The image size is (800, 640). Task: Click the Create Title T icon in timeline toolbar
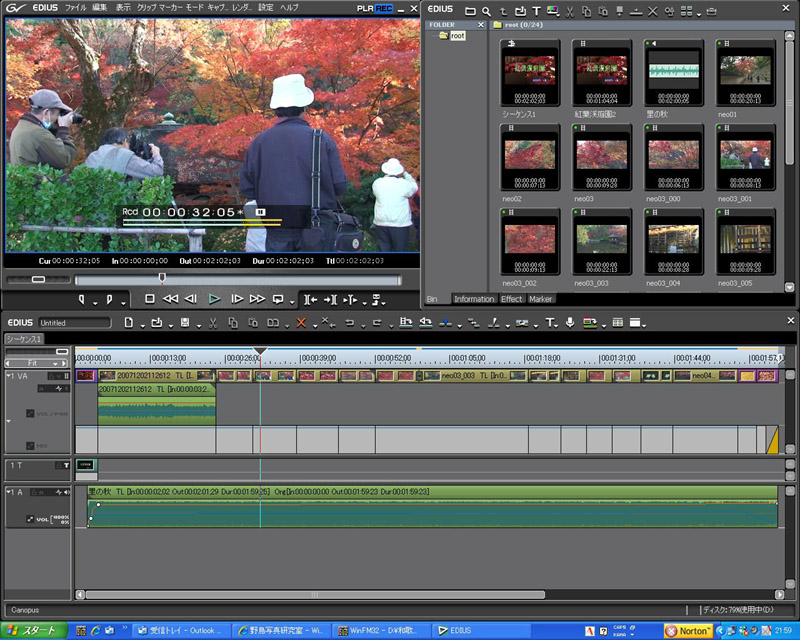(549, 323)
